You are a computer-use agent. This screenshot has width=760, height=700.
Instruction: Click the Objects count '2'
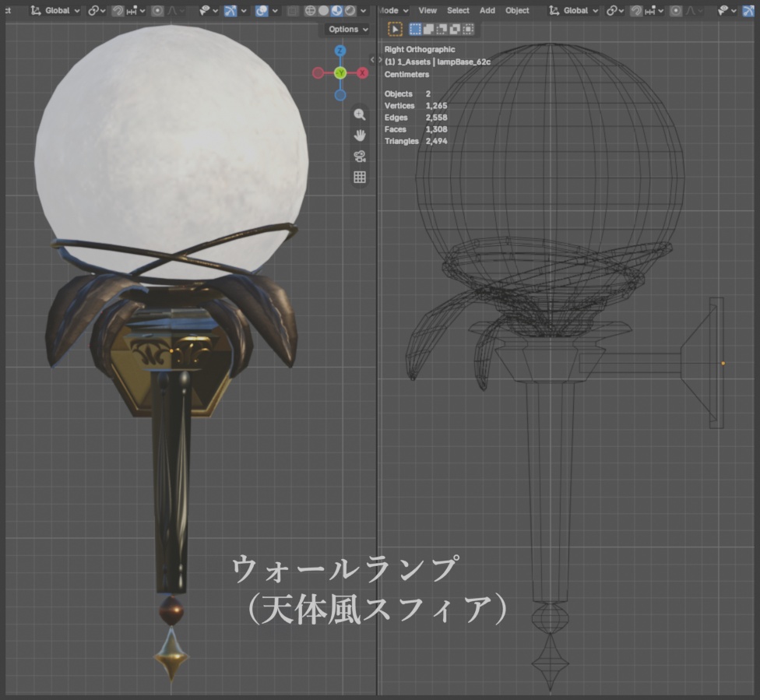[x=428, y=93]
